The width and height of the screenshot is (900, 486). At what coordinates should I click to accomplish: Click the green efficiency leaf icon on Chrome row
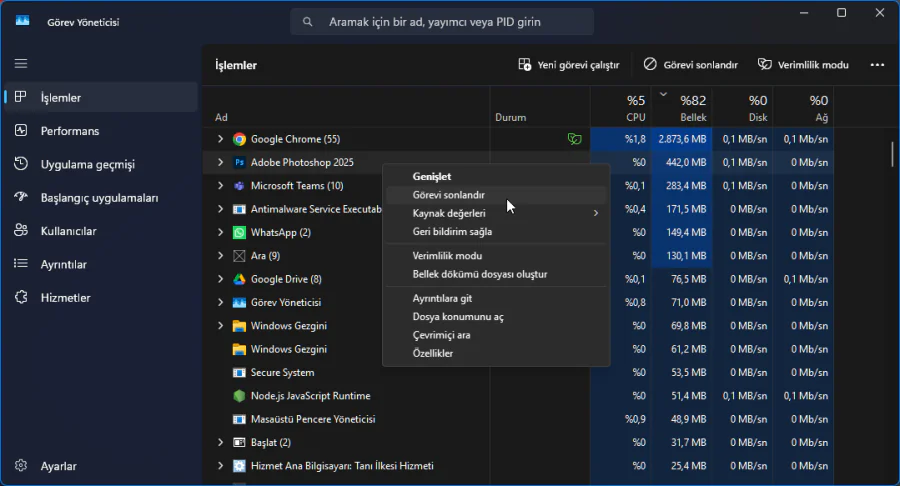575,139
